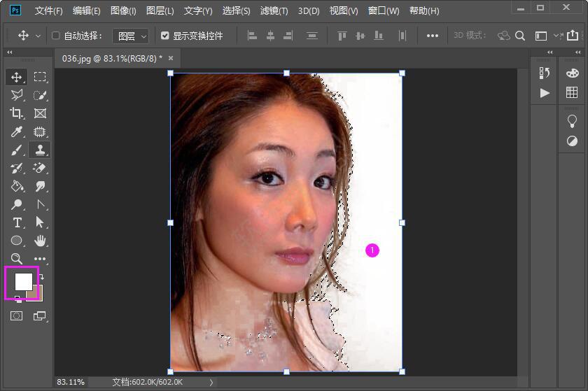The image size is (588, 391).
Task: Open the 图层 auto-select dropdown
Action: tap(131, 36)
